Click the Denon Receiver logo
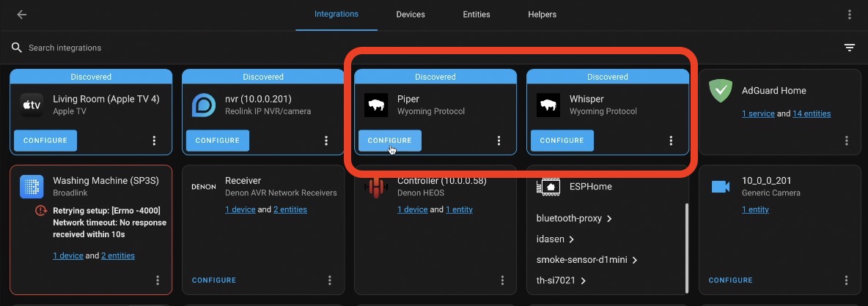The image size is (868, 306). 204,187
